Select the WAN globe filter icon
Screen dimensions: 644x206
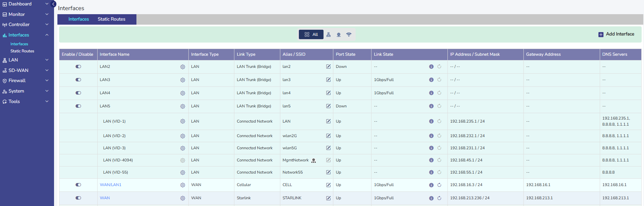click(x=339, y=34)
